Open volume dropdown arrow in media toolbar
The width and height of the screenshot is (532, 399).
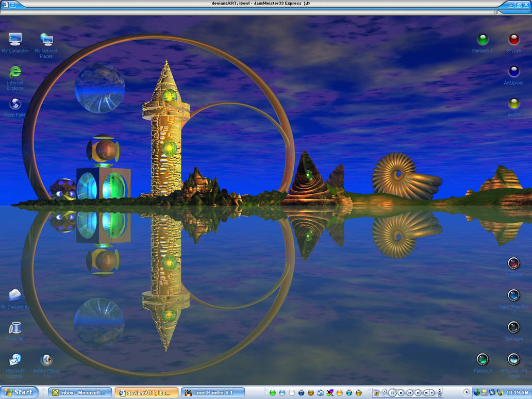coord(432,393)
